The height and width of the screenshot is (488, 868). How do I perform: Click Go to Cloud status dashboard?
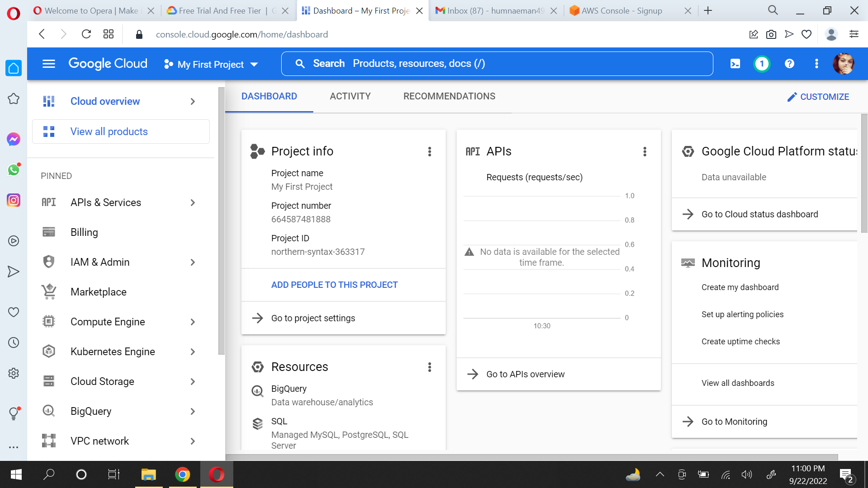click(x=760, y=214)
